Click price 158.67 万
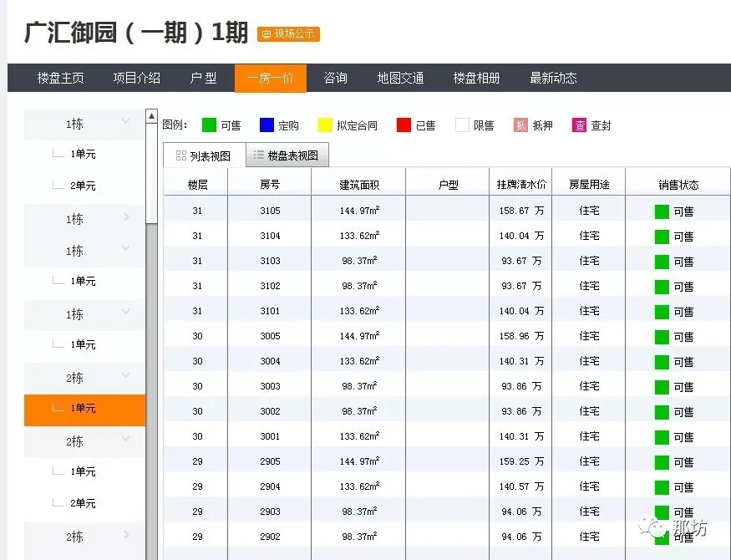The image size is (731, 560). pyautogui.click(x=521, y=211)
